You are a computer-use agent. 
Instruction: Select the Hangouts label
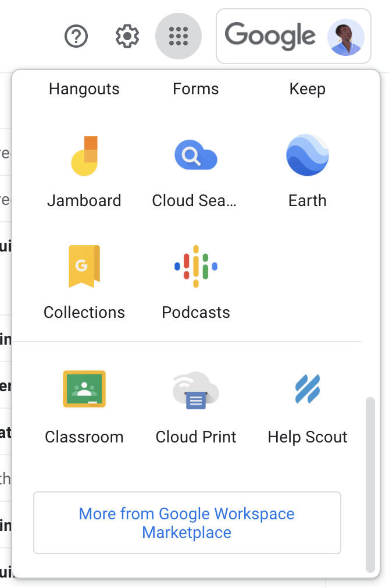tap(84, 89)
